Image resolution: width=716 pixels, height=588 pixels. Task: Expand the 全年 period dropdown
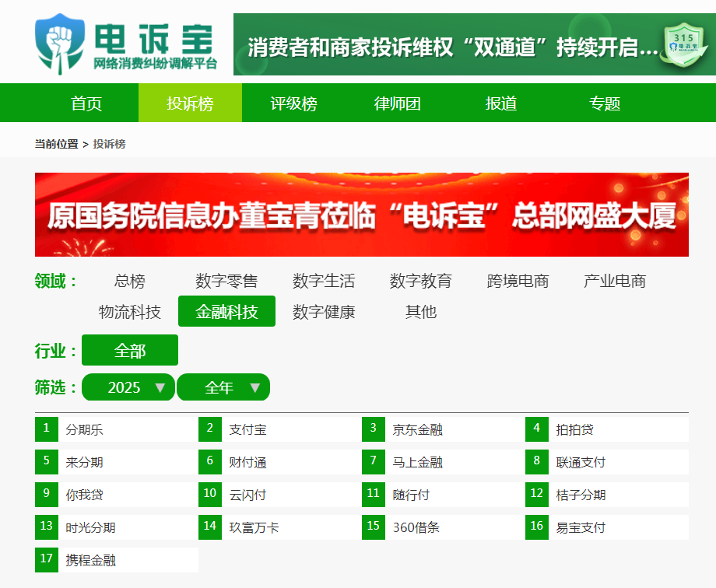pyautogui.click(x=223, y=387)
